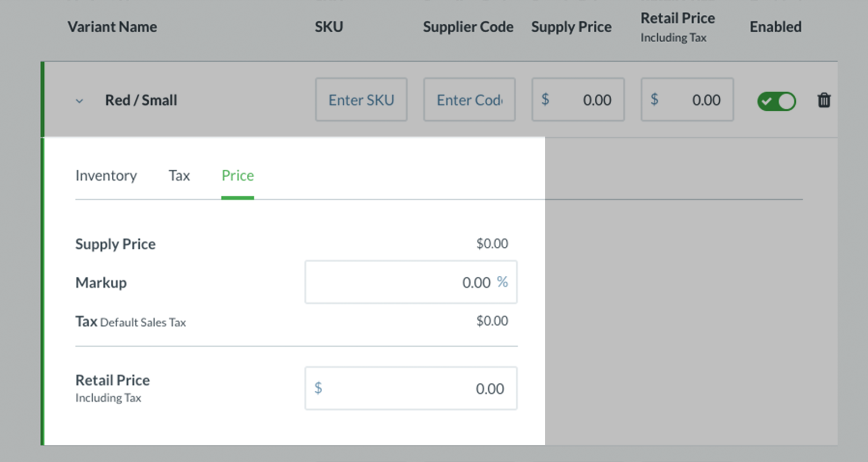Viewport: 868px width, 462px height.
Task: Collapse the Red / Small variant row
Action: [x=80, y=101]
